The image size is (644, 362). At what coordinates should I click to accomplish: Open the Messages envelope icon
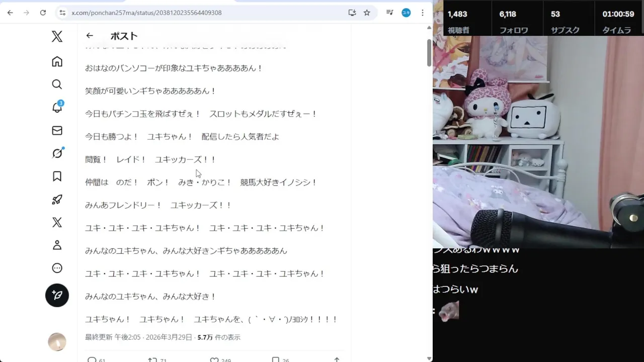pos(57,131)
